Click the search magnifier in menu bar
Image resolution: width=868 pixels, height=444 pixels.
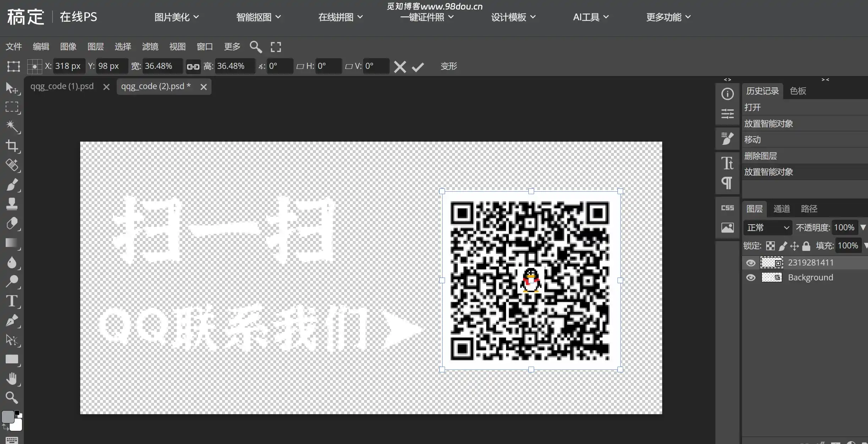coord(256,47)
